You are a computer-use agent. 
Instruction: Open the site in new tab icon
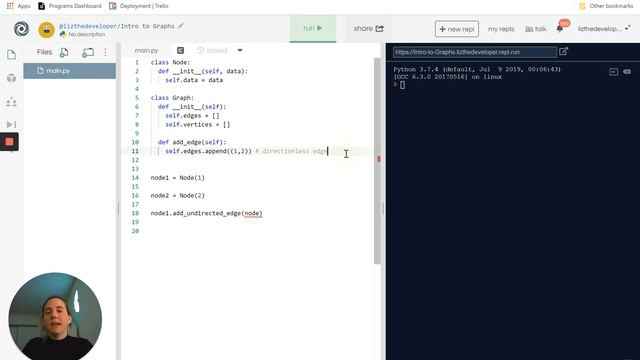(x=563, y=51)
